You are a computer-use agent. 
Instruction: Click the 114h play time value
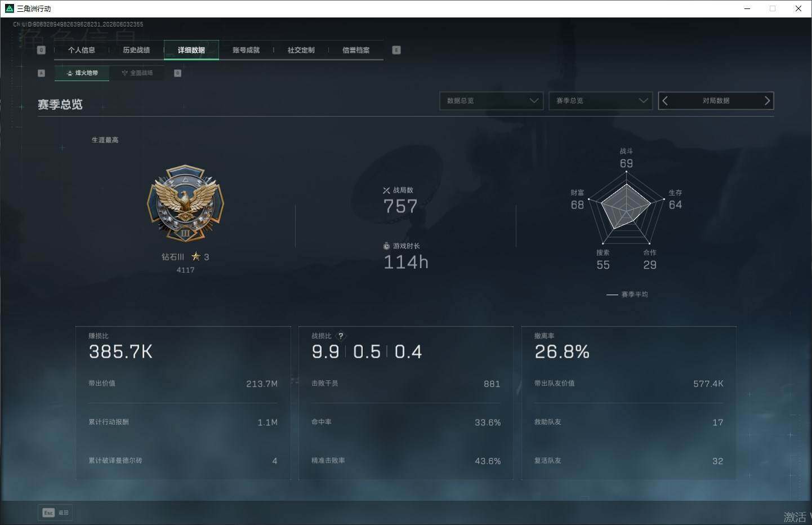coord(406,262)
